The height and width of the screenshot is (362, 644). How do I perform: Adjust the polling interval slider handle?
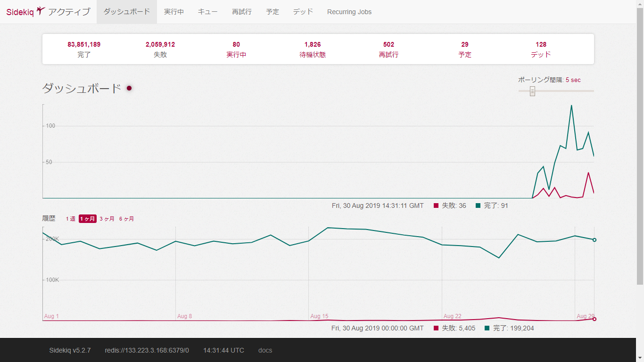click(532, 91)
